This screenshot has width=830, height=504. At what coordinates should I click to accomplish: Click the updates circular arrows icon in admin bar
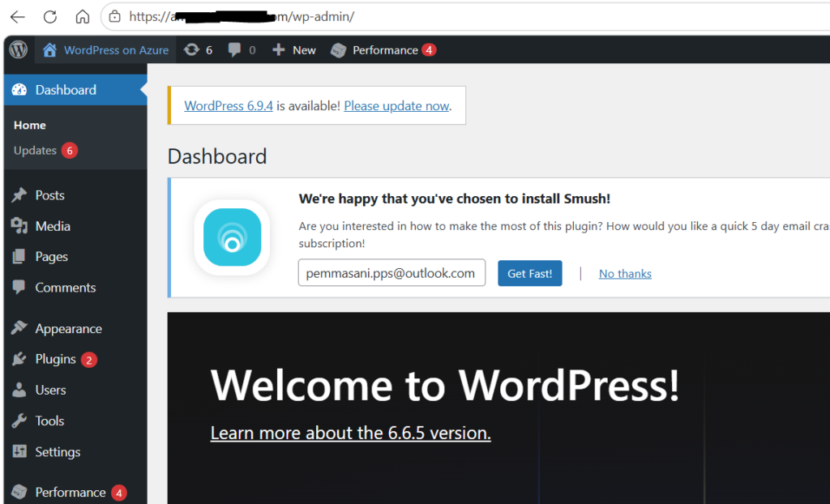click(191, 49)
